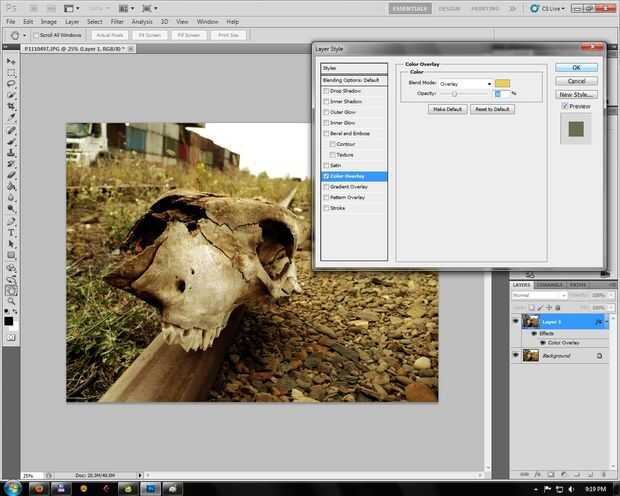Select the Rectangular Marquee tool

[x=11, y=73]
